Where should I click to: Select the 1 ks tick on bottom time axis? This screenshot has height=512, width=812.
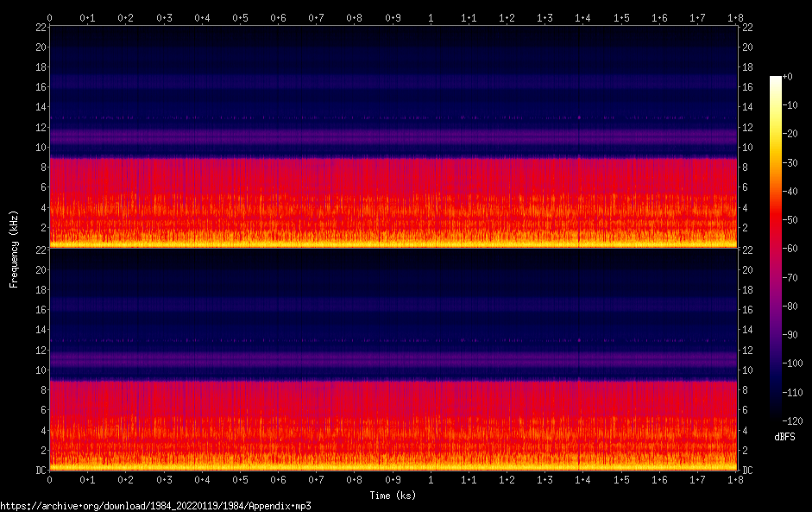click(x=431, y=480)
